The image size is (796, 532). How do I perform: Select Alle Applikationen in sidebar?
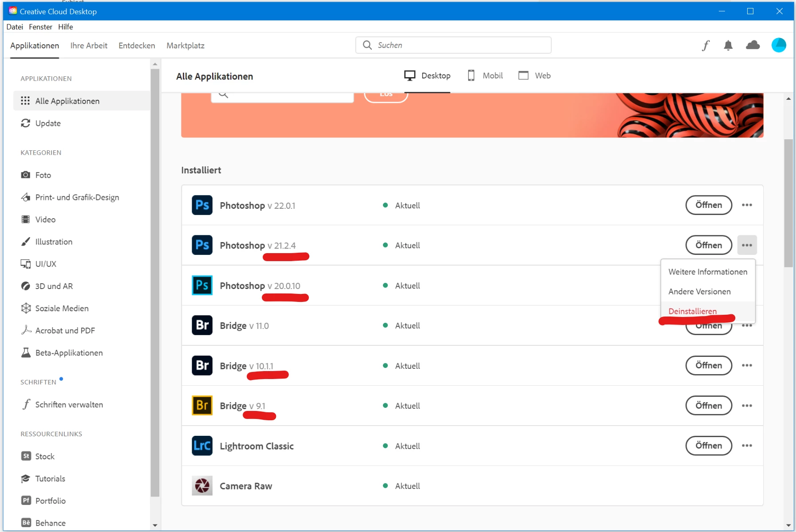[82, 101]
